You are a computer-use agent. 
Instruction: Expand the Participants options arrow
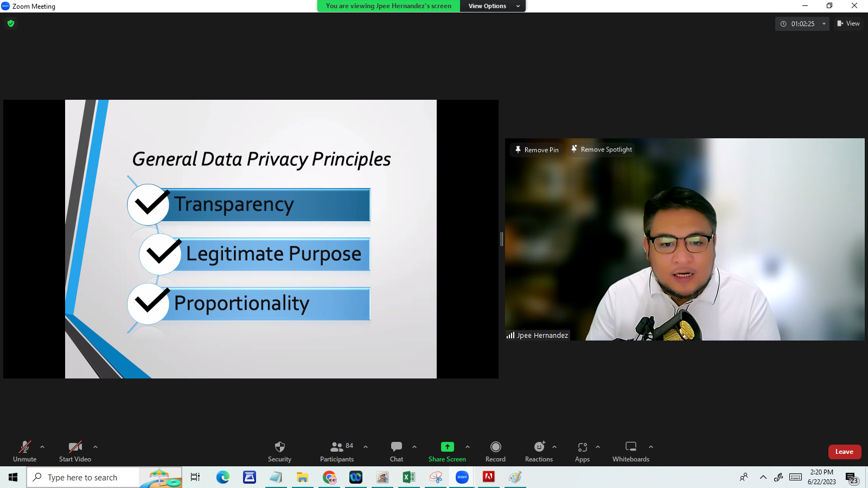pyautogui.click(x=366, y=447)
